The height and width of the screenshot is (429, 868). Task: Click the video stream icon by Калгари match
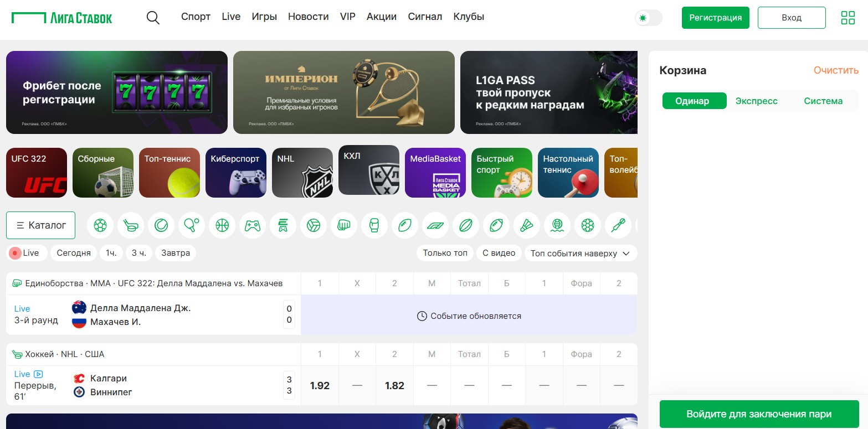click(x=38, y=374)
